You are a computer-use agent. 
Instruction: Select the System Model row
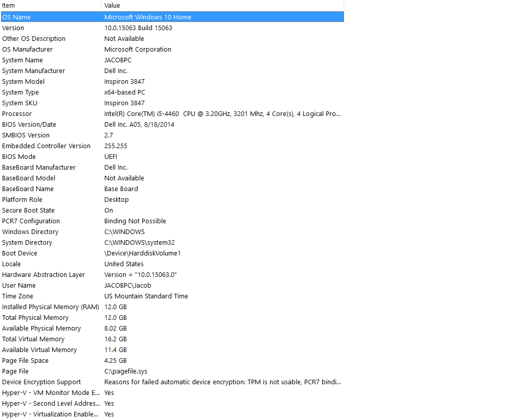tap(172, 81)
